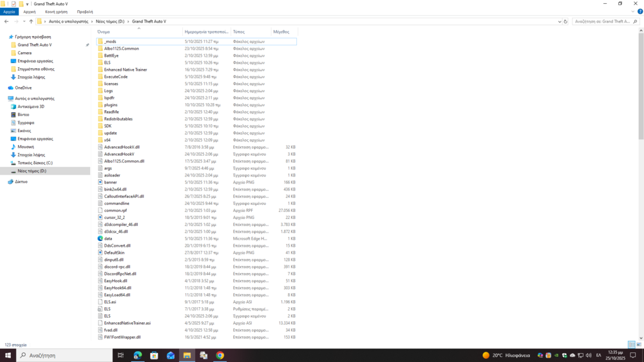Click weather widget 20°C Ηλιοφάνεια
This screenshot has height=362, width=644.
(x=506, y=356)
